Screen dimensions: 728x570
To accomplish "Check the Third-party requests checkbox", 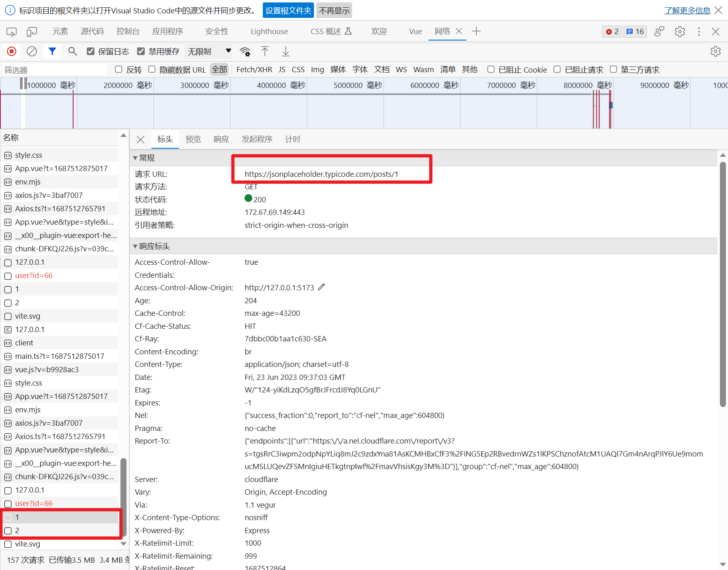I will click(613, 69).
